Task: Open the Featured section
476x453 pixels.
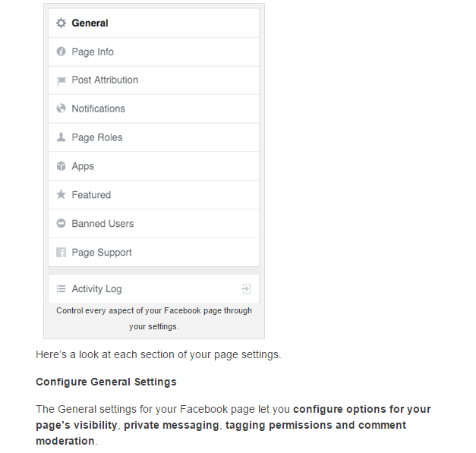Action: (x=91, y=195)
